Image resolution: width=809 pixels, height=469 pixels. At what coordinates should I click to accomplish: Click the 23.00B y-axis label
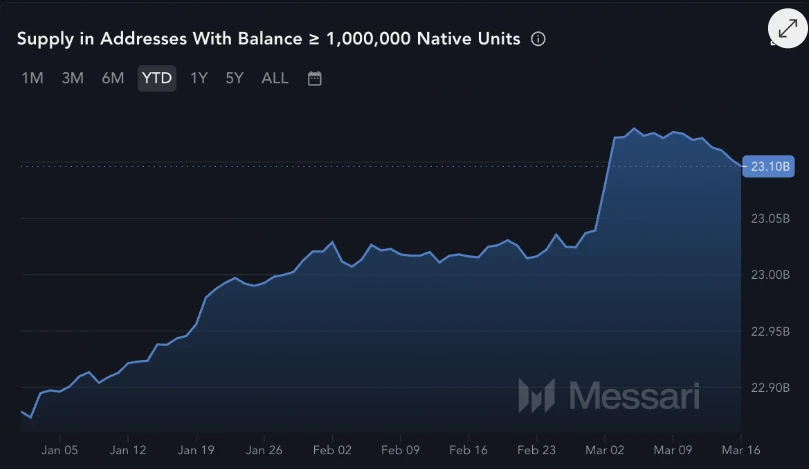[771, 275]
